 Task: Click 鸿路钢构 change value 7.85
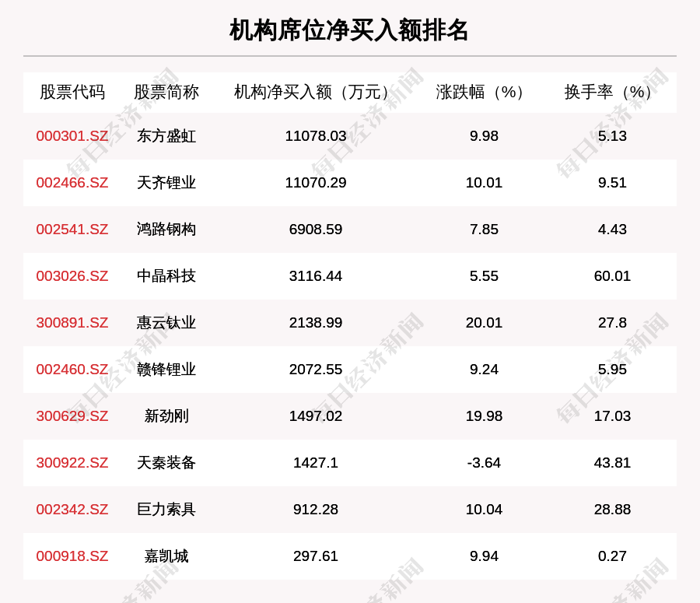coord(484,229)
